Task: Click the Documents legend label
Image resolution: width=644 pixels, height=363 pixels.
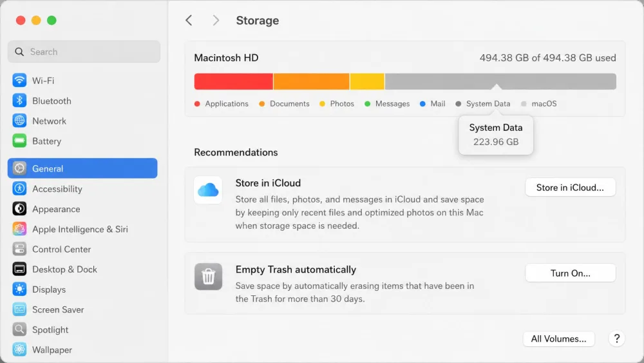Action: pos(290,104)
